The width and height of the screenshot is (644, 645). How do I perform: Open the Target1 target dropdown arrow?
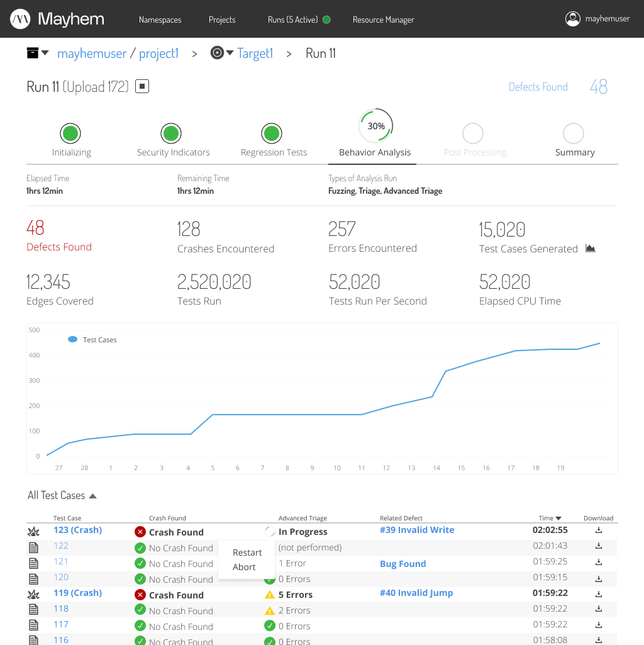point(230,53)
